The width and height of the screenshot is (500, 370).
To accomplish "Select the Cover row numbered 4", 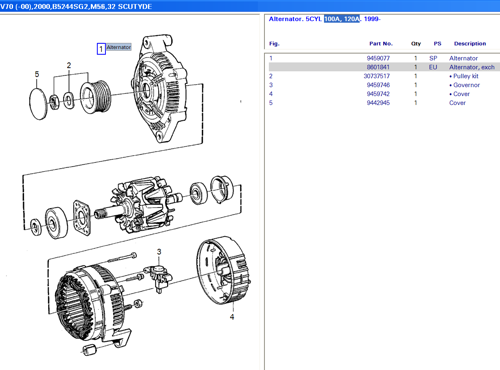I will click(384, 94).
